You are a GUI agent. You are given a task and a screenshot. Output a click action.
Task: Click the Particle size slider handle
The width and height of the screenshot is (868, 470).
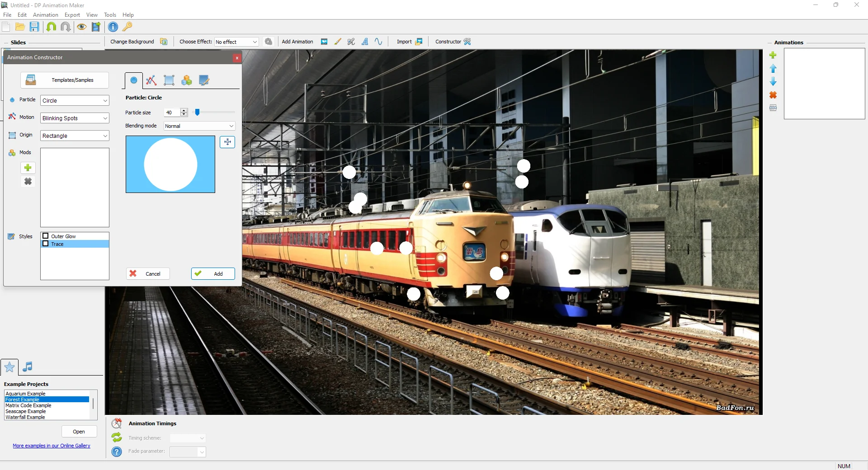click(x=197, y=112)
